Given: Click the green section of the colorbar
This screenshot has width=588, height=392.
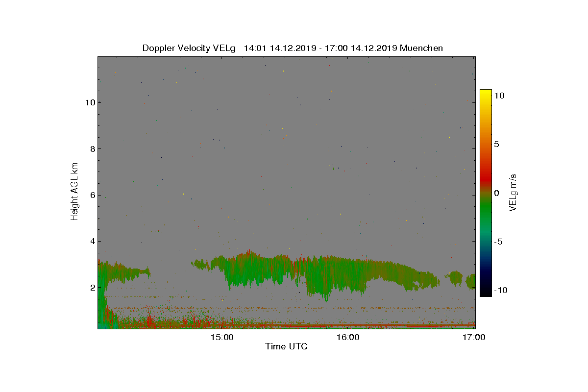Looking at the screenshot, I should (x=486, y=211).
